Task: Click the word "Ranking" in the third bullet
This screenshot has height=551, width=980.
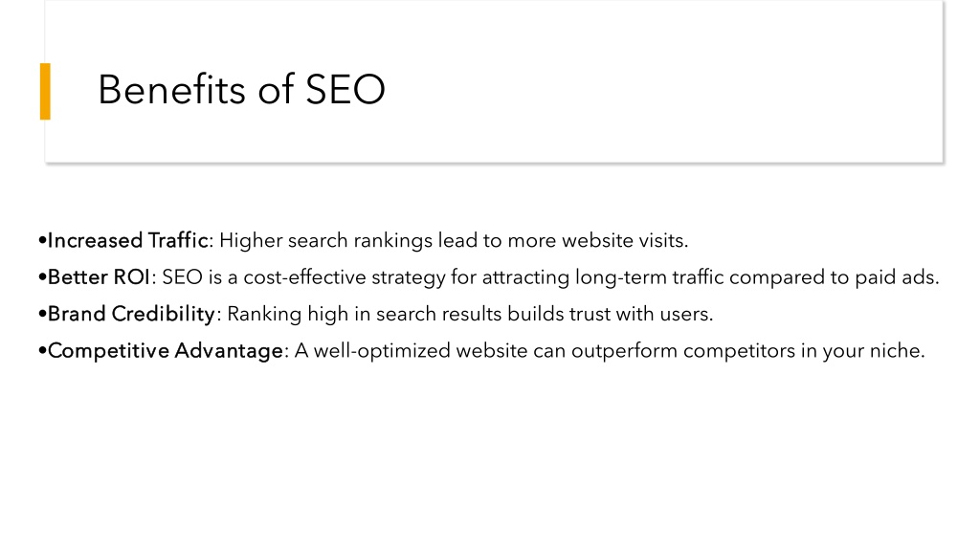Action: pos(264,315)
